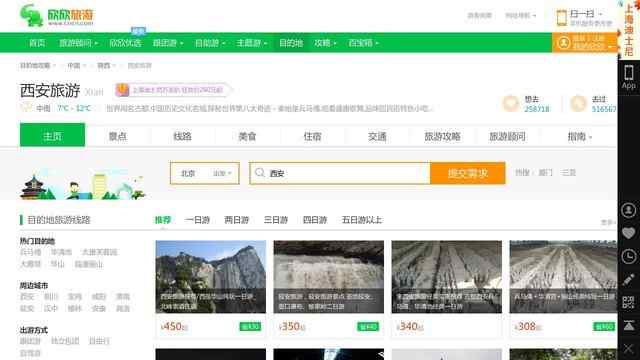Viewport: 640px width, 360px height.
Task: Select the 五日游以上 route filter tab
Action: [x=362, y=220]
